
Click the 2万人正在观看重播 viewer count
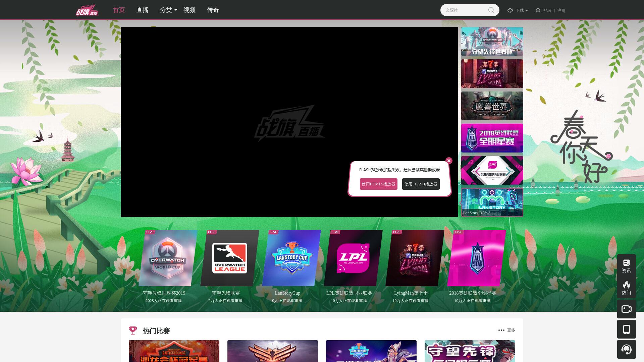[225, 301]
